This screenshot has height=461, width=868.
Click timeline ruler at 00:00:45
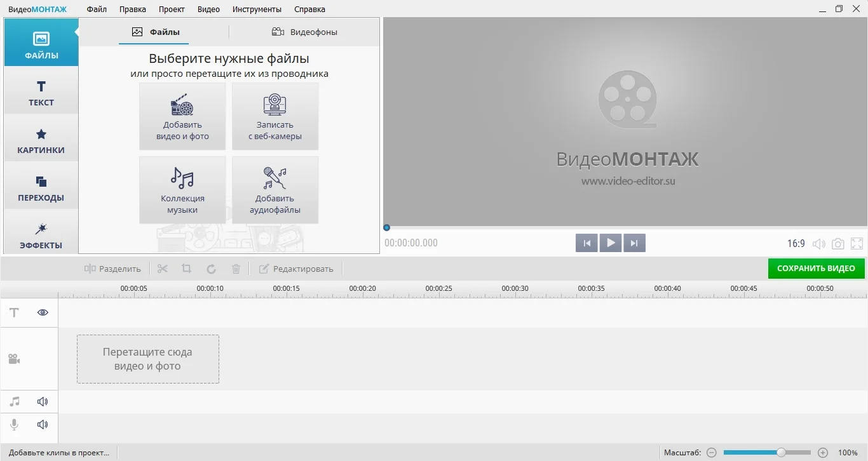(743, 288)
